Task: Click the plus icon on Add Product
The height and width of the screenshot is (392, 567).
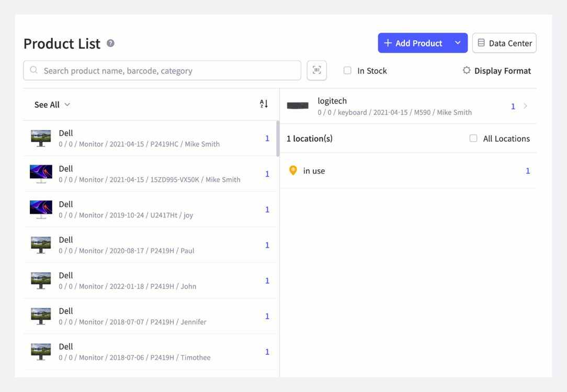Action: [387, 42]
